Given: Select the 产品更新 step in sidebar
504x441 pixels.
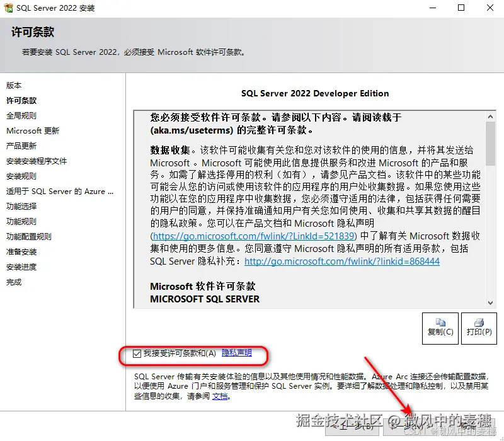Looking at the screenshot, I should click(x=21, y=146).
